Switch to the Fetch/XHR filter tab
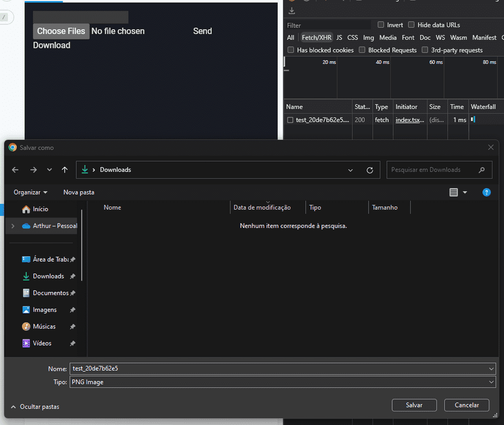504x425 pixels. click(x=316, y=37)
